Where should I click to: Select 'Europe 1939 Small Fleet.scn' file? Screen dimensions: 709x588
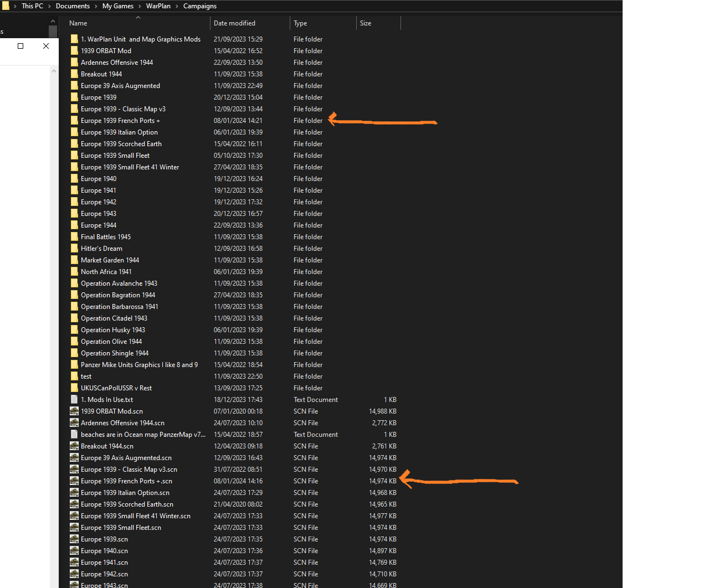(121, 527)
